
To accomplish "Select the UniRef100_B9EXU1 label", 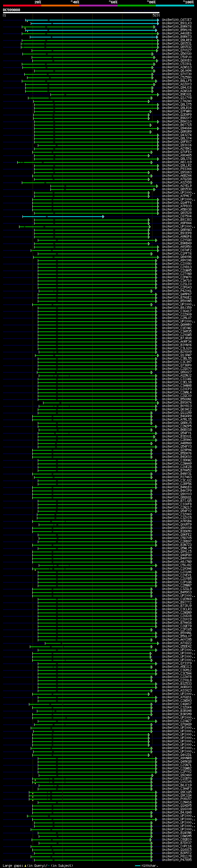I will click(x=177, y=94).
